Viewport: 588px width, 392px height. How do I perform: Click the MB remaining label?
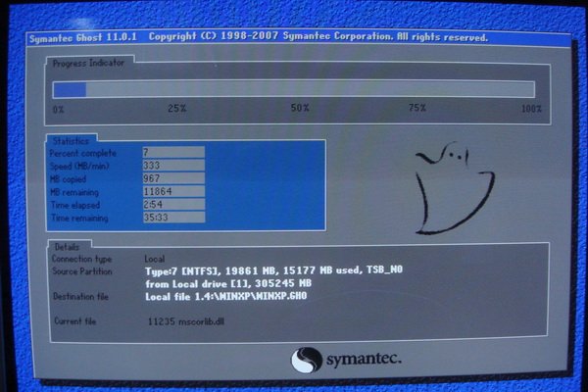74,192
